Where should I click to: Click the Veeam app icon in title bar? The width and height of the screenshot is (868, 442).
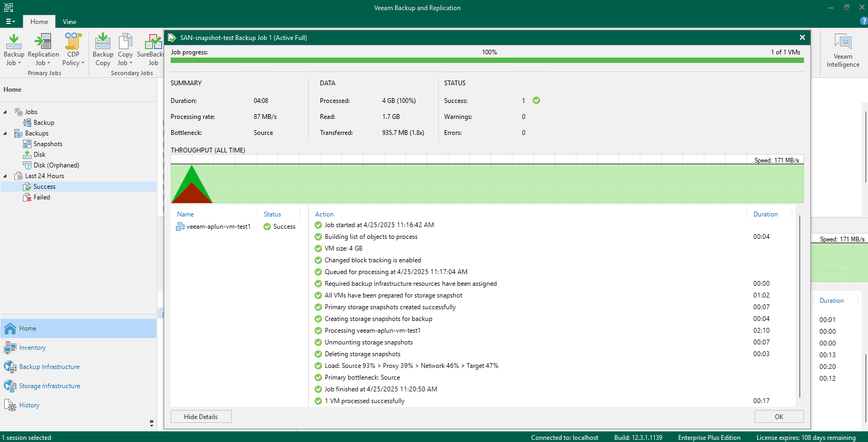pyautogui.click(x=9, y=7)
